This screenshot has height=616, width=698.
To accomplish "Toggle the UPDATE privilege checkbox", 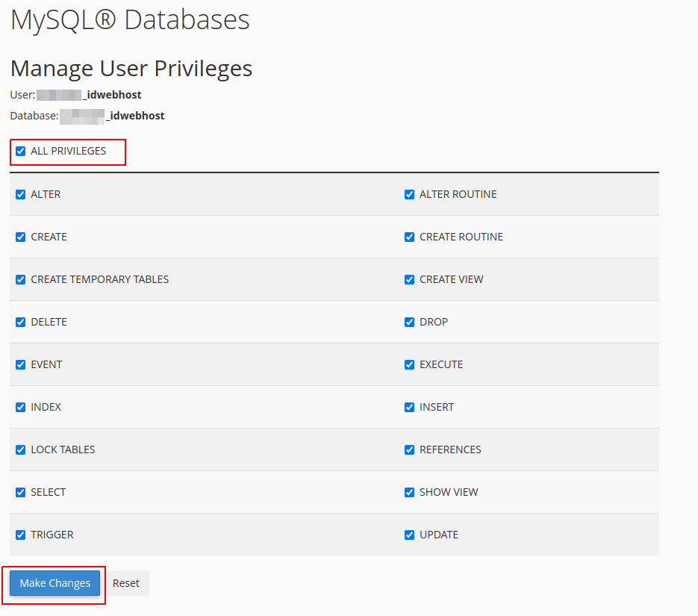I will [x=410, y=535].
